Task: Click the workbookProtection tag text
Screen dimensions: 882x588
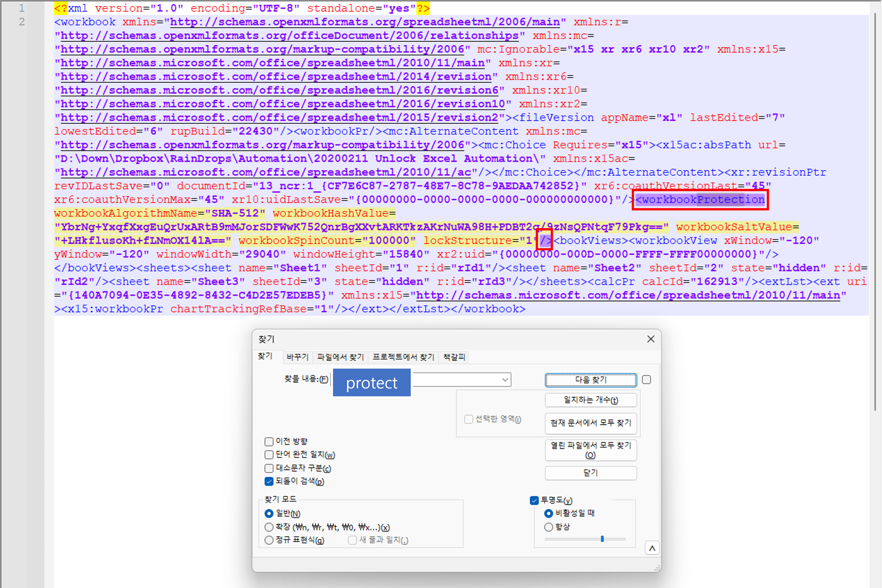Action: (x=700, y=200)
